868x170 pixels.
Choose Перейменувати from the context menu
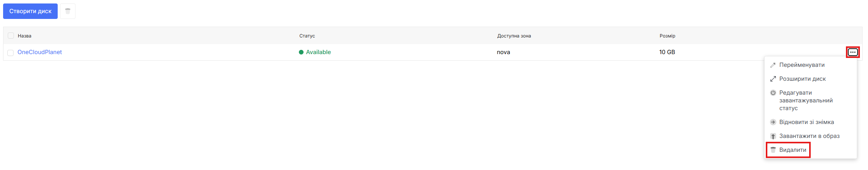pos(802,65)
